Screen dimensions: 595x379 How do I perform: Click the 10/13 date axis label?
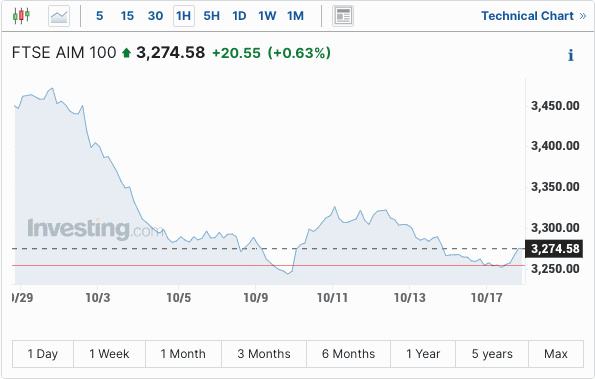tap(409, 298)
